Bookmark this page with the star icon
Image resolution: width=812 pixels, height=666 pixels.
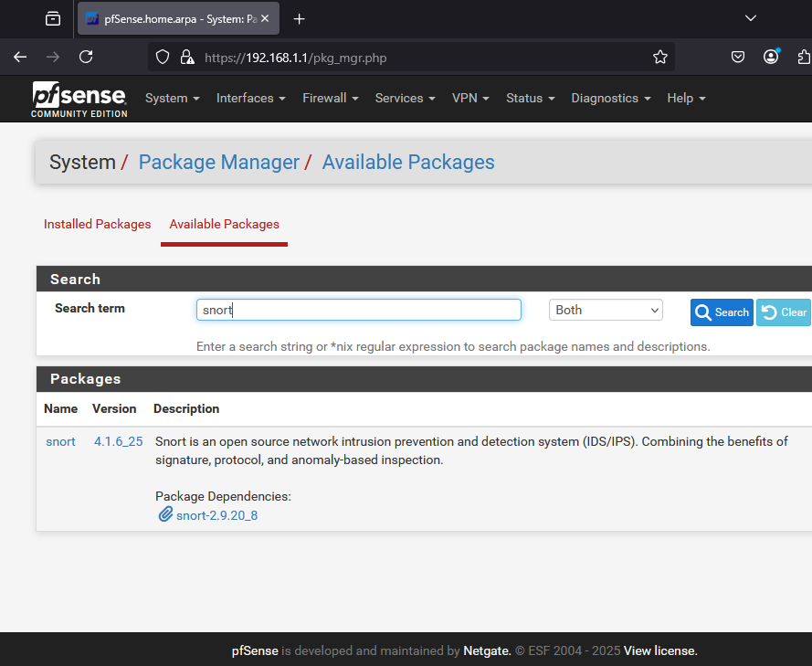(660, 57)
